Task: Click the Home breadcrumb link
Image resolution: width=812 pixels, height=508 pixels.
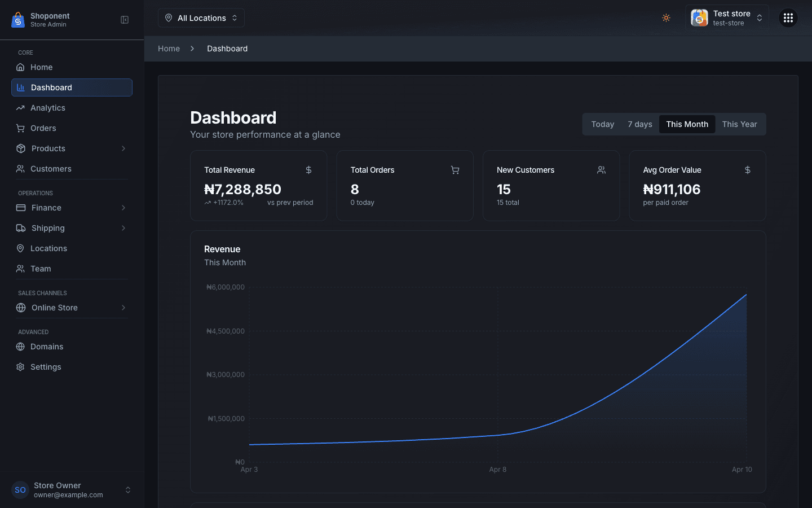Action: (x=169, y=49)
